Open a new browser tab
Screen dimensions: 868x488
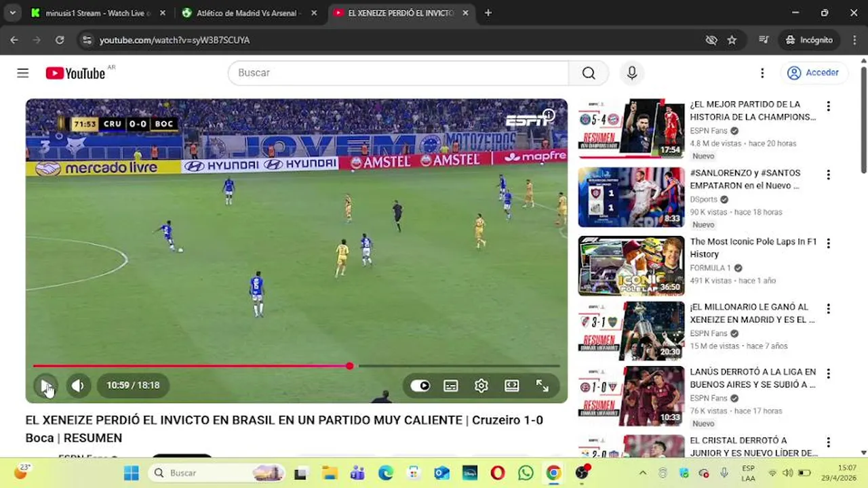tap(488, 13)
